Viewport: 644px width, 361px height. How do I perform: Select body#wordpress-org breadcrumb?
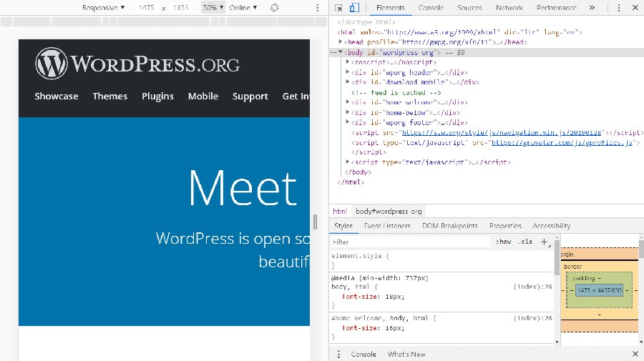389,212
